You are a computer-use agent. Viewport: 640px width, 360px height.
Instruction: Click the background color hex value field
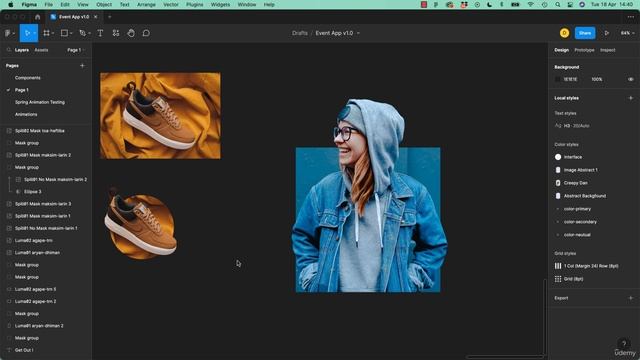click(x=570, y=79)
